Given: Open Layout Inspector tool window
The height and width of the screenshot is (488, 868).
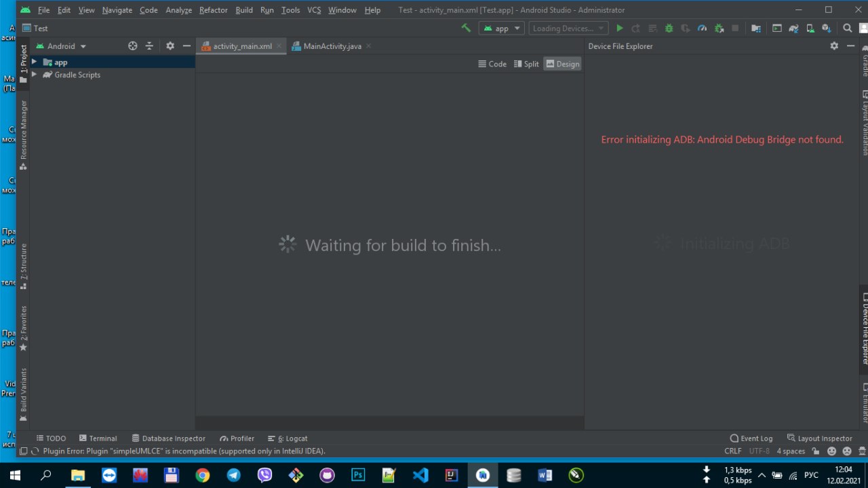Looking at the screenshot, I should pyautogui.click(x=820, y=438).
